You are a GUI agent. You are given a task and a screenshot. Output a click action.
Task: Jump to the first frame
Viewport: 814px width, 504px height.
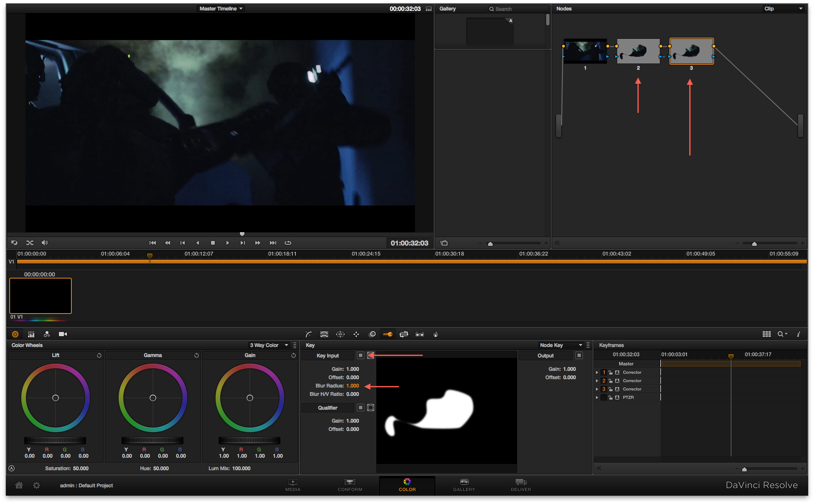[153, 243]
